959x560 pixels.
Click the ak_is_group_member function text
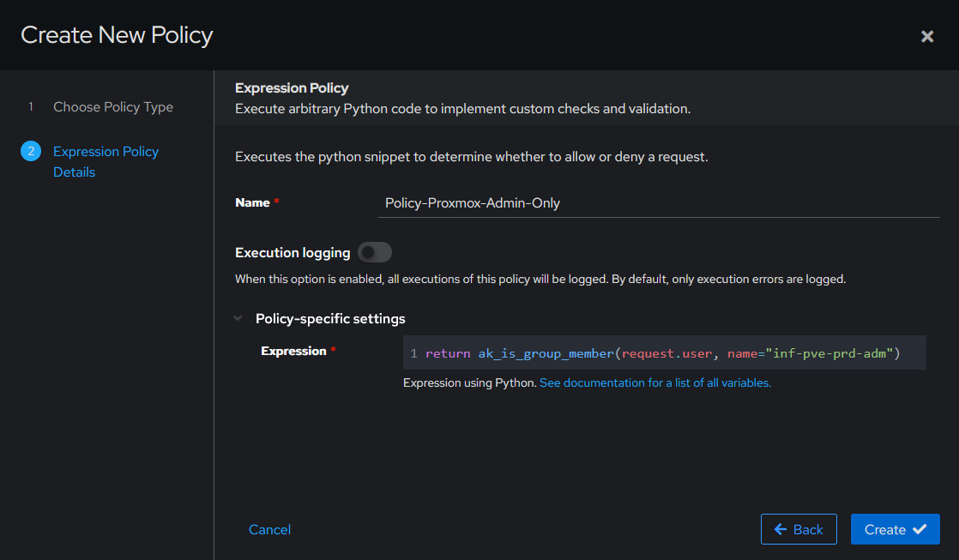click(x=546, y=353)
